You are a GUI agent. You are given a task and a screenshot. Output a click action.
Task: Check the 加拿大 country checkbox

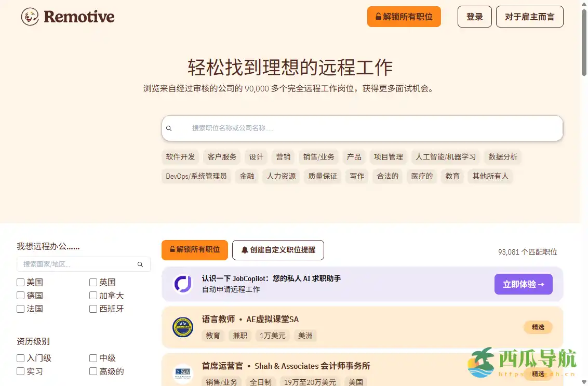click(92, 296)
